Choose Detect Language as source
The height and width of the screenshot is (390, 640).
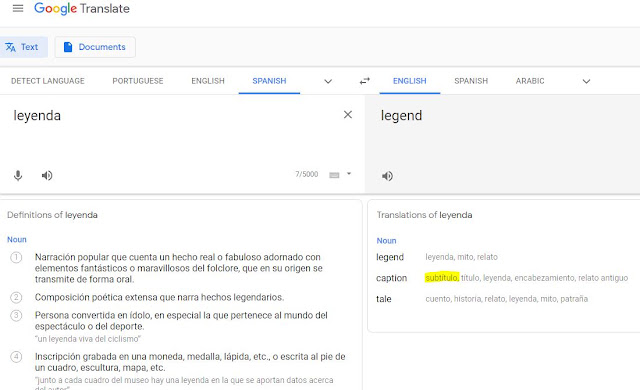tap(48, 81)
